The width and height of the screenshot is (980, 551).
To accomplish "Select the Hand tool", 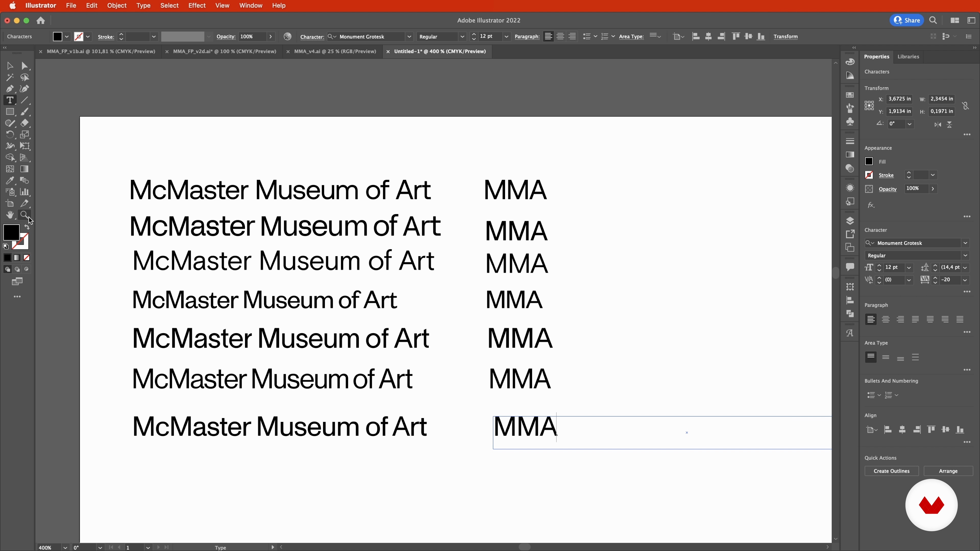I will (x=10, y=215).
